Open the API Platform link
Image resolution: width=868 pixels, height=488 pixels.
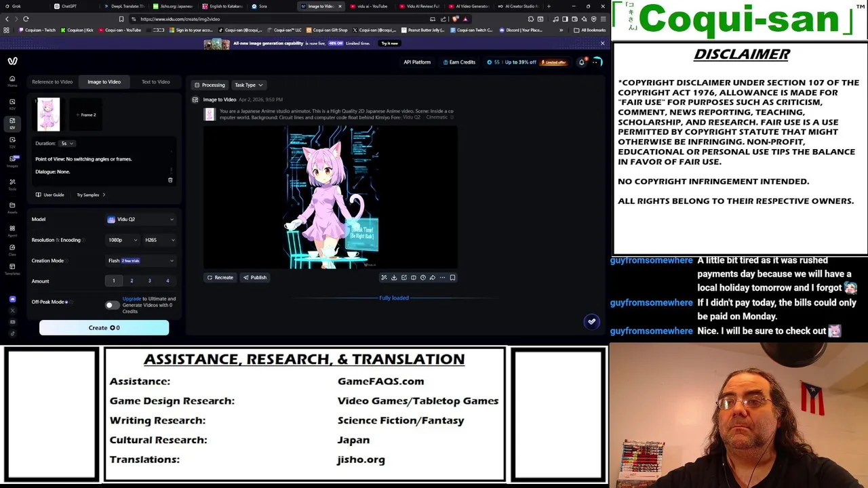(417, 62)
